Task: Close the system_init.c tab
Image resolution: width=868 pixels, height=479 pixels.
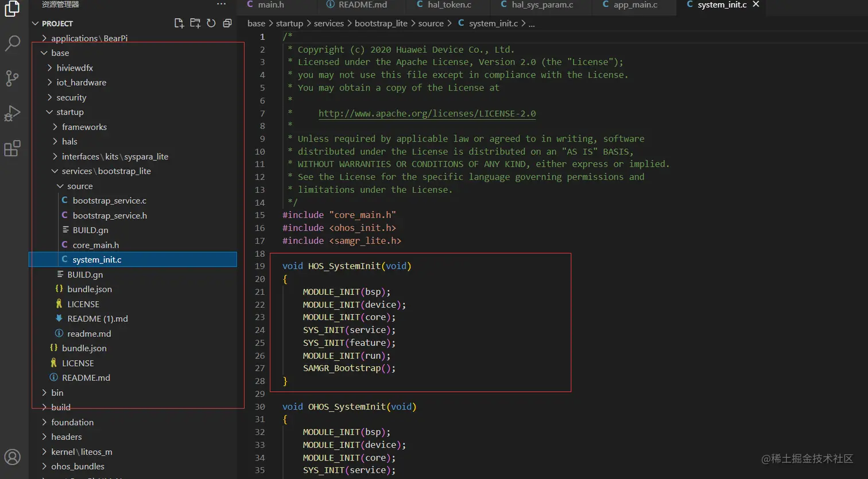Action: (x=756, y=5)
